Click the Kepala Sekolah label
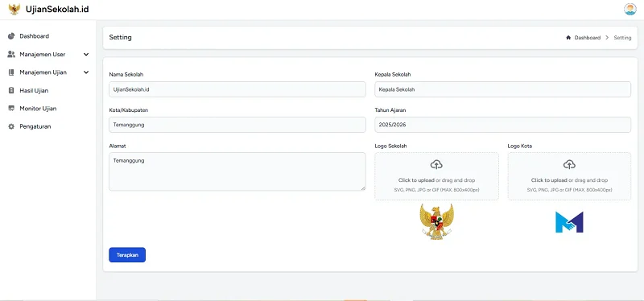Screen dimensions: 644x301 point(393,74)
